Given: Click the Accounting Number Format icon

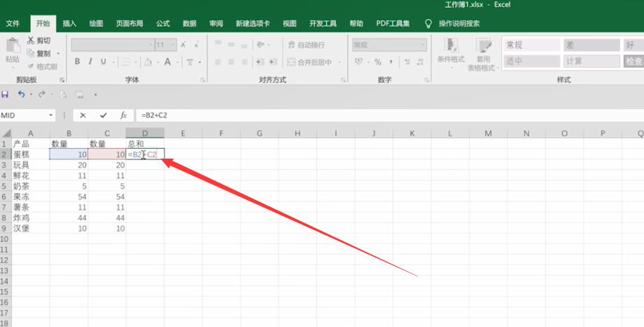Looking at the screenshot, I should pos(359,62).
